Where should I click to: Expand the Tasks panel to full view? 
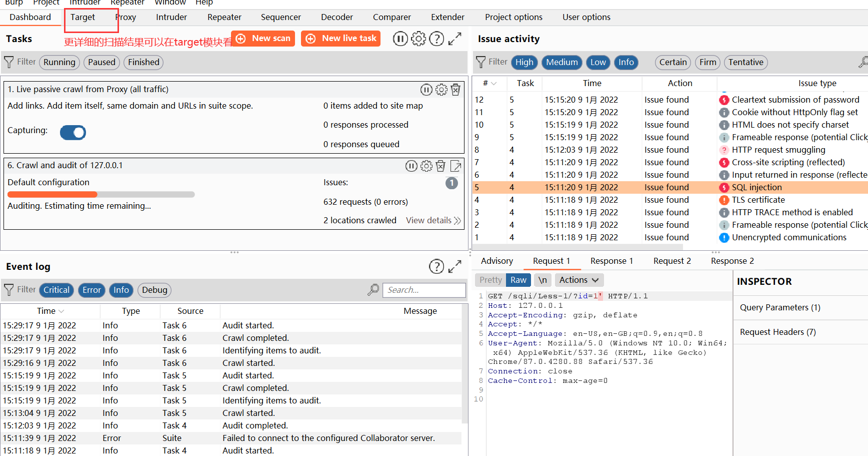click(x=454, y=39)
